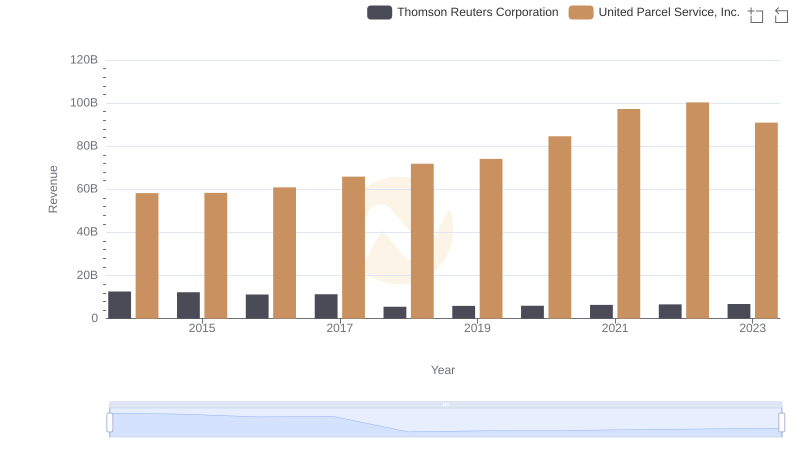Click the Thomson Reuters bar for 2023
Image resolution: width=800 pixels, height=461 pixels.
tap(739, 311)
